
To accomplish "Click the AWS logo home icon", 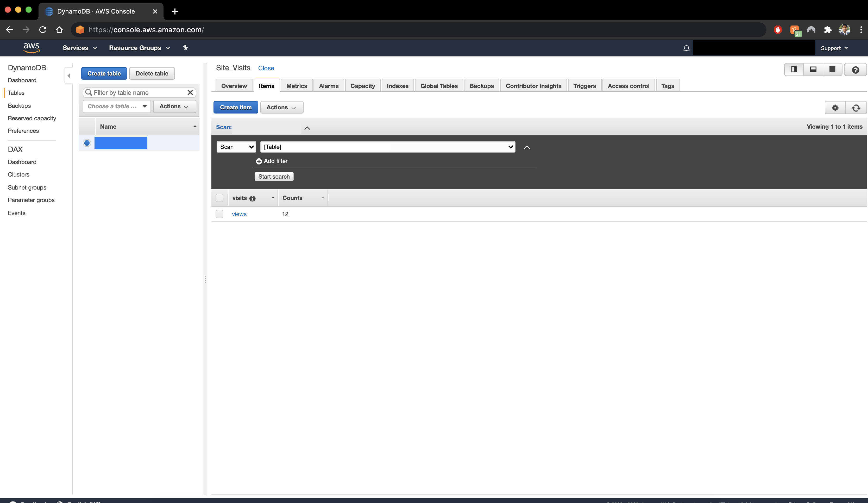I will [31, 48].
